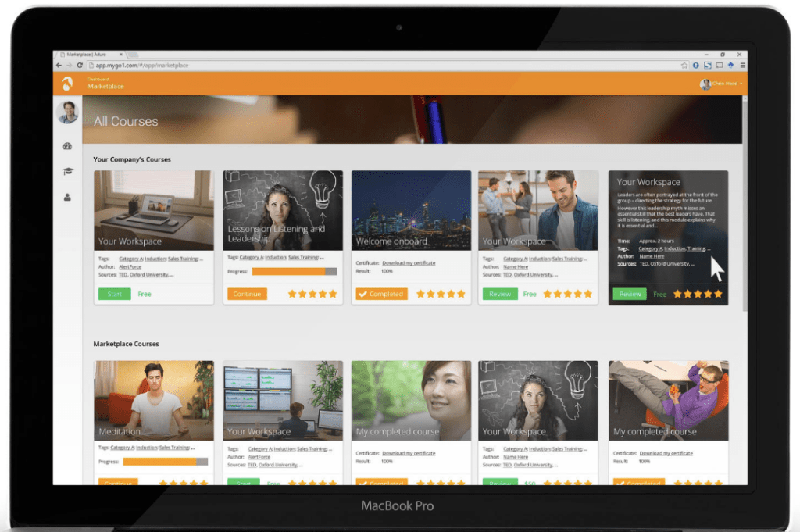Click the Aduro flame logo

(67, 83)
